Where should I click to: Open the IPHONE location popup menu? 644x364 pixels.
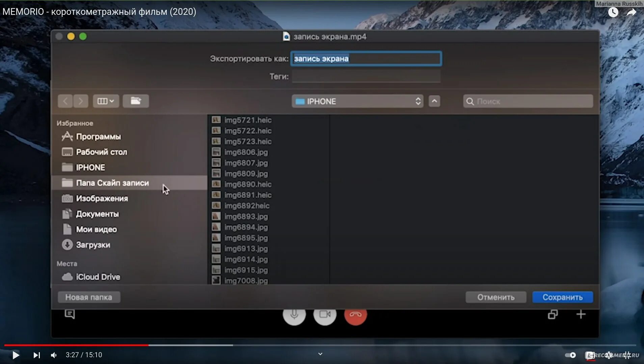click(x=357, y=101)
